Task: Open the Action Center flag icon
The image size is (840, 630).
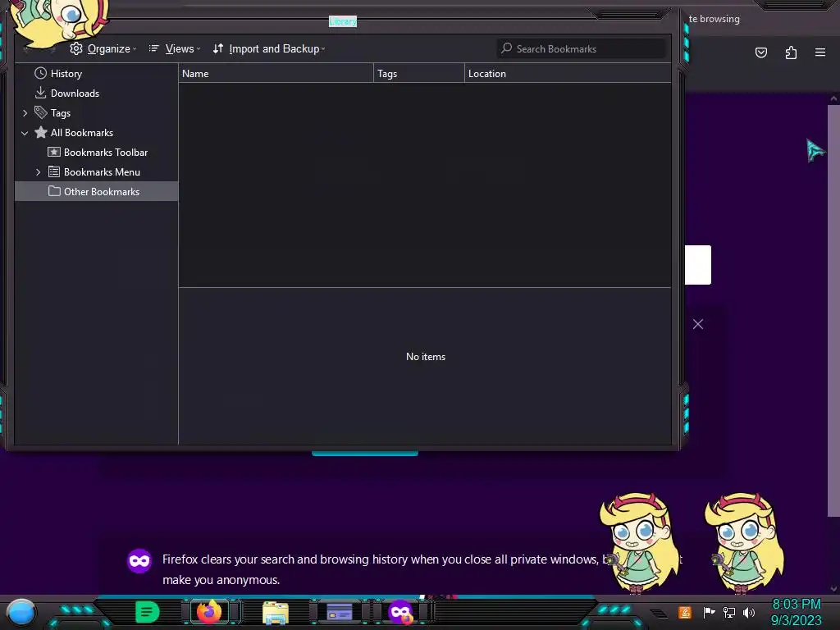Action: coord(709,612)
